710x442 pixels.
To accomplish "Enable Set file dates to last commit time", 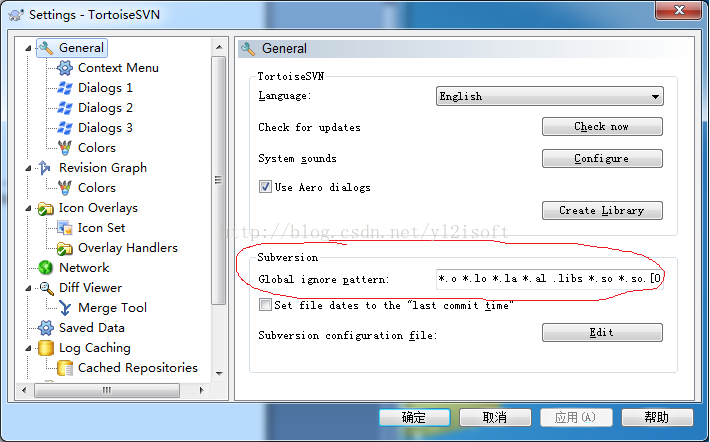I will tap(265, 305).
